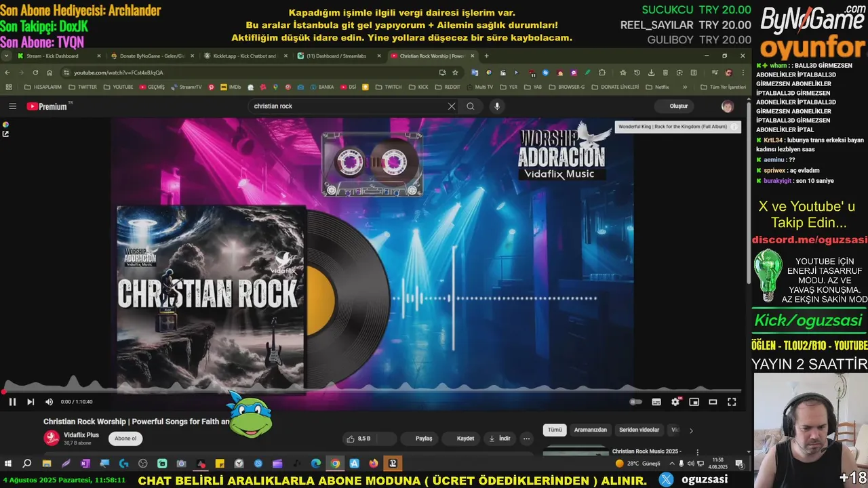Toggle subtitles in the video player
This screenshot has height=488, width=868.
pos(656,402)
